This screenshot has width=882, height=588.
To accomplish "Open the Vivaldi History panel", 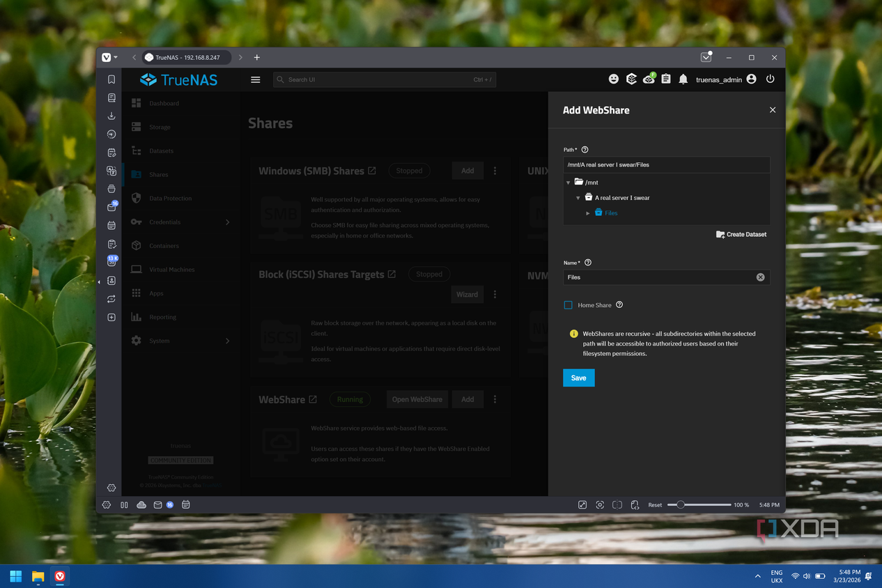I will click(111, 134).
